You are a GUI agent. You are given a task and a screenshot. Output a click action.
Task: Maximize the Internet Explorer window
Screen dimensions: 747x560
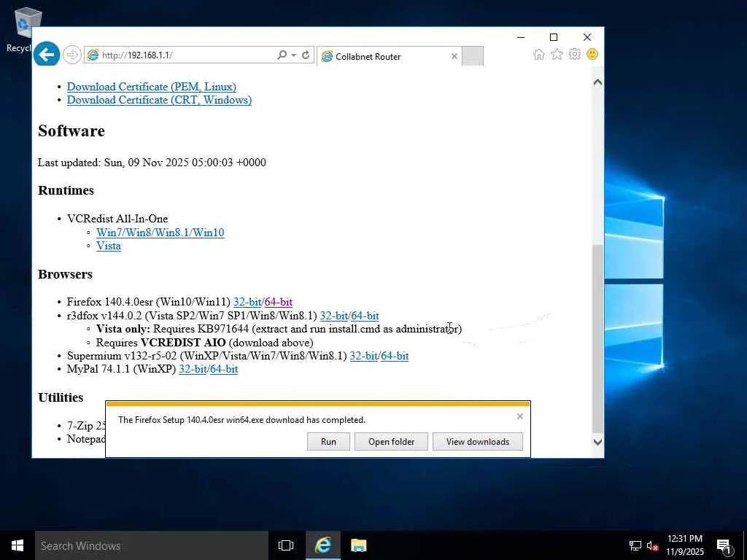(554, 37)
